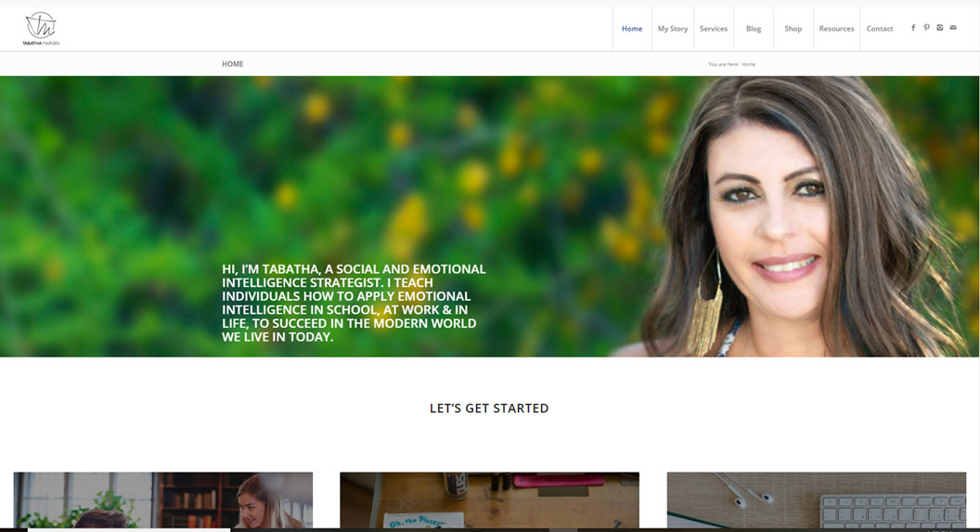Click the Let's Get Started heading
Image resolution: width=980 pixels, height=532 pixels.
489,409
